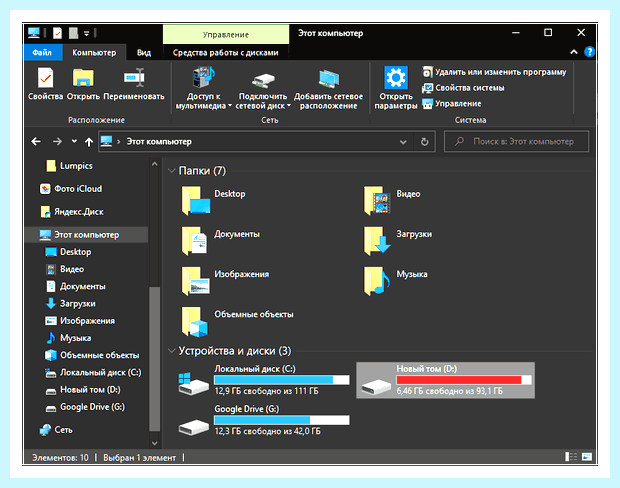Select the Объемные объекты folder icon

[194, 322]
